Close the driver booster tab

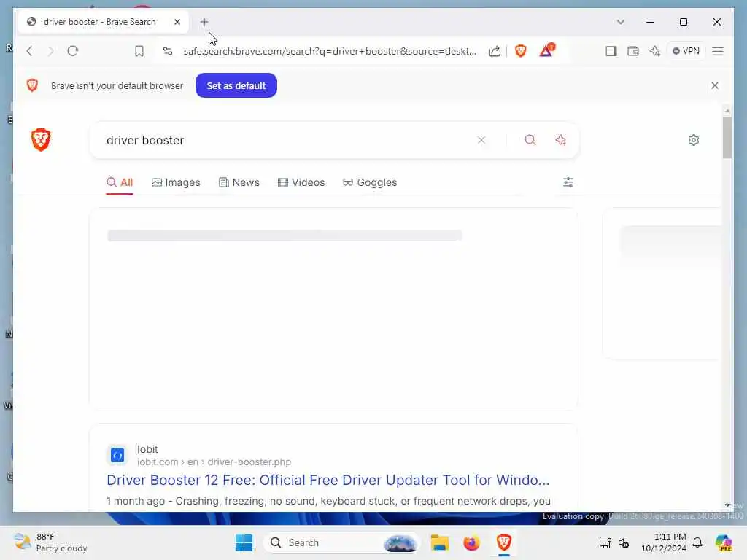tap(177, 22)
